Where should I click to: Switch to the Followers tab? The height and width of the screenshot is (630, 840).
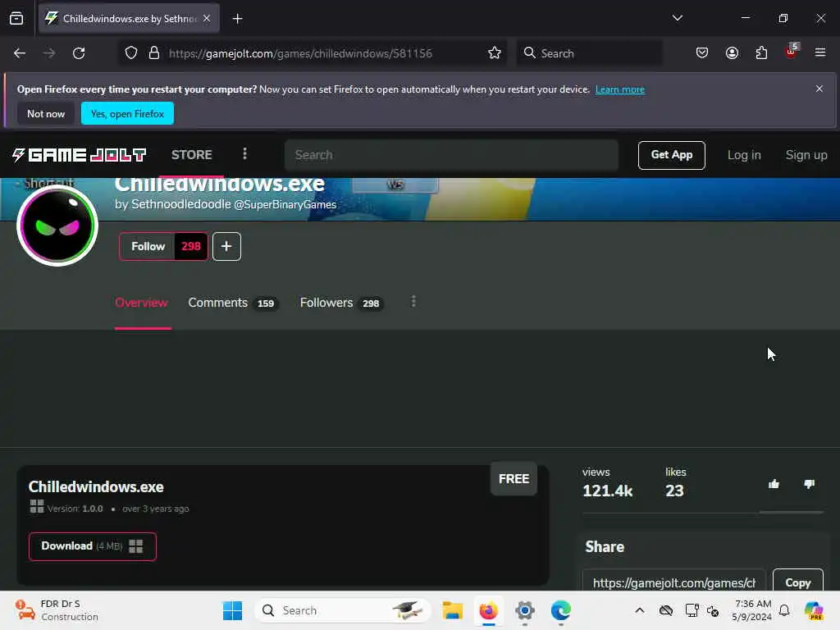[x=340, y=304]
